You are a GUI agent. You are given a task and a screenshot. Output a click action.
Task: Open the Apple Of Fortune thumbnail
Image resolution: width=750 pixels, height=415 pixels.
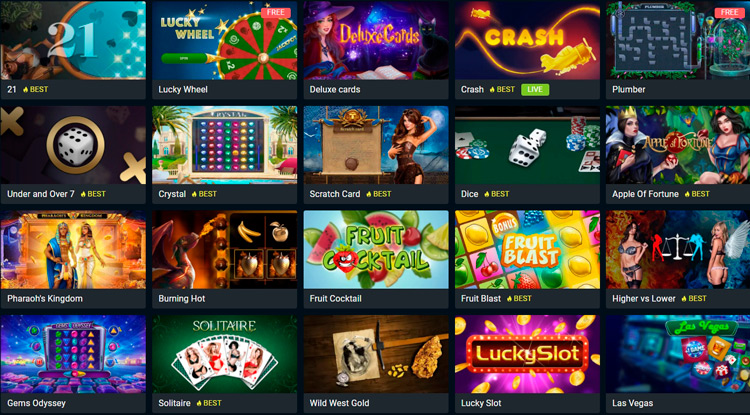(678, 145)
